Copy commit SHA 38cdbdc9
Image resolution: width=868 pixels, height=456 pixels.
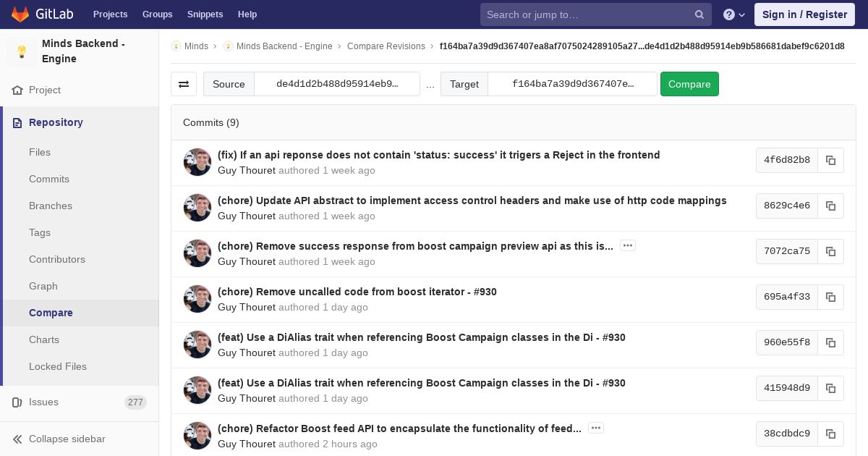point(830,434)
